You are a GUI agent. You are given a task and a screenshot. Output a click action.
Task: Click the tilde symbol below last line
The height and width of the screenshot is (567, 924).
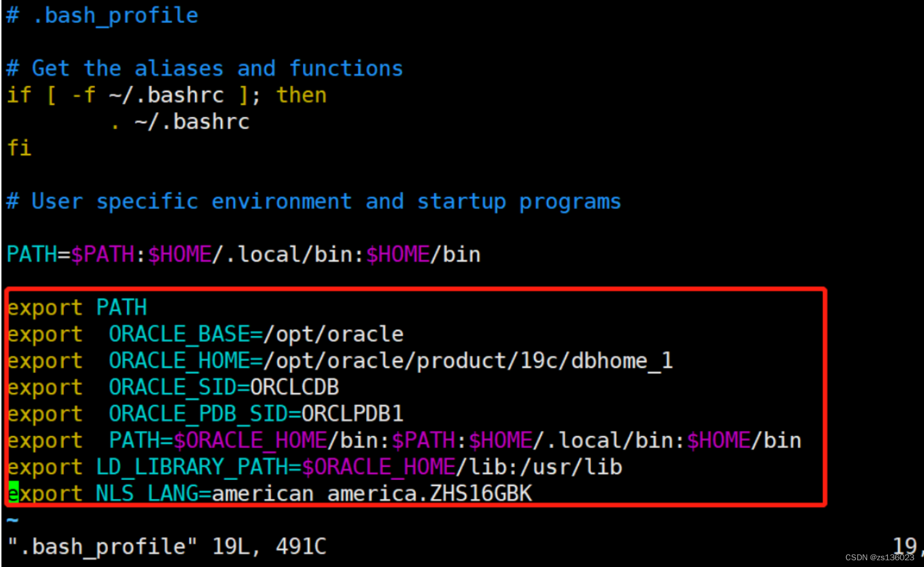[x=11, y=519]
